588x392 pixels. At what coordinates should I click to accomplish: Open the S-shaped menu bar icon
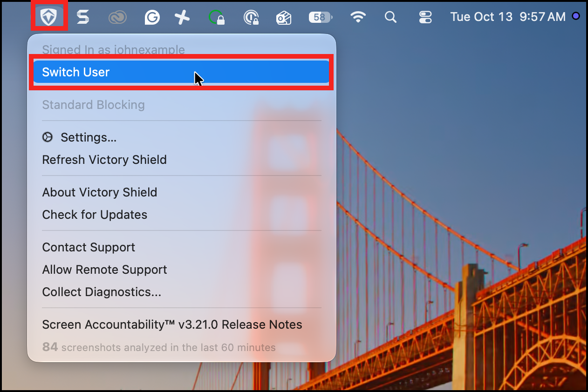pos(83,17)
